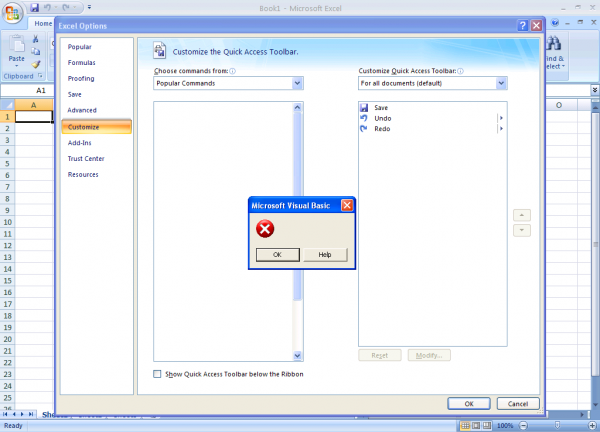The width and height of the screenshot is (600, 432).
Task: Click Undo in Excel Quick Access Toolbar
Action: pos(47,7)
